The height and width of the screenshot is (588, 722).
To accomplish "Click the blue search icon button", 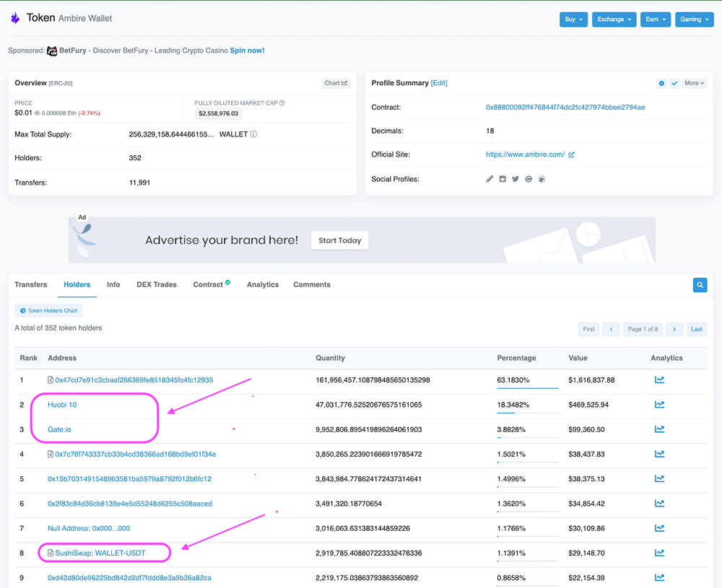I will coord(700,285).
